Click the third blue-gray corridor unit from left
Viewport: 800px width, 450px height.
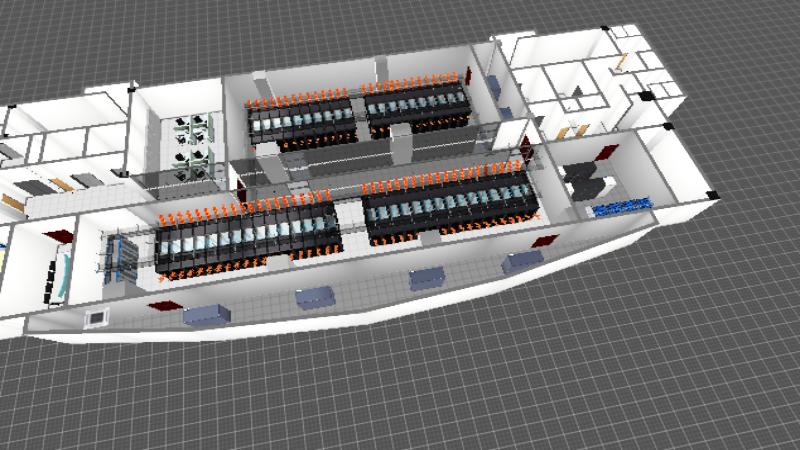(427, 279)
